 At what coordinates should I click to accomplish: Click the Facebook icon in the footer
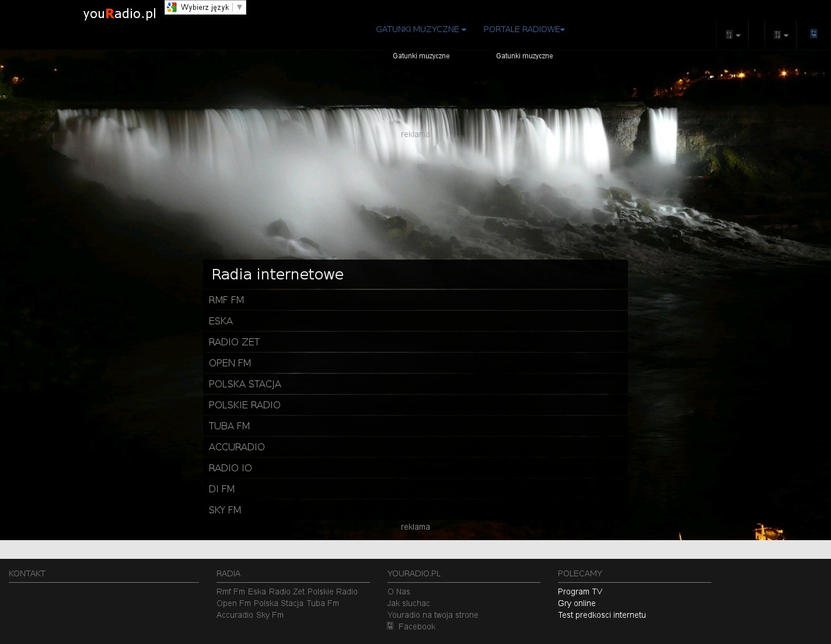pos(390,626)
